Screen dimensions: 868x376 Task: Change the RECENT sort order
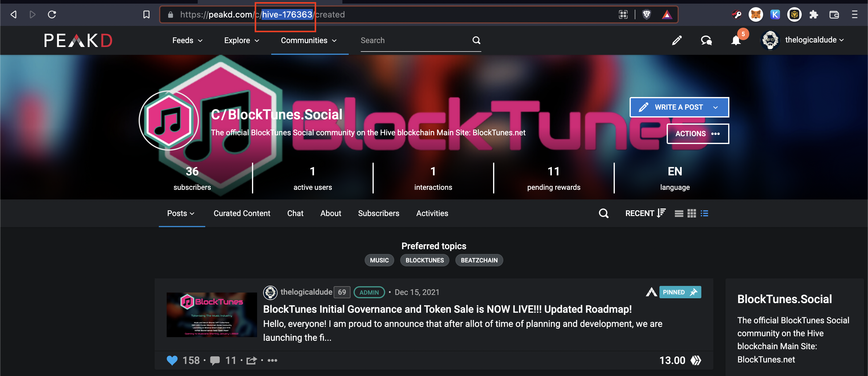(x=645, y=213)
